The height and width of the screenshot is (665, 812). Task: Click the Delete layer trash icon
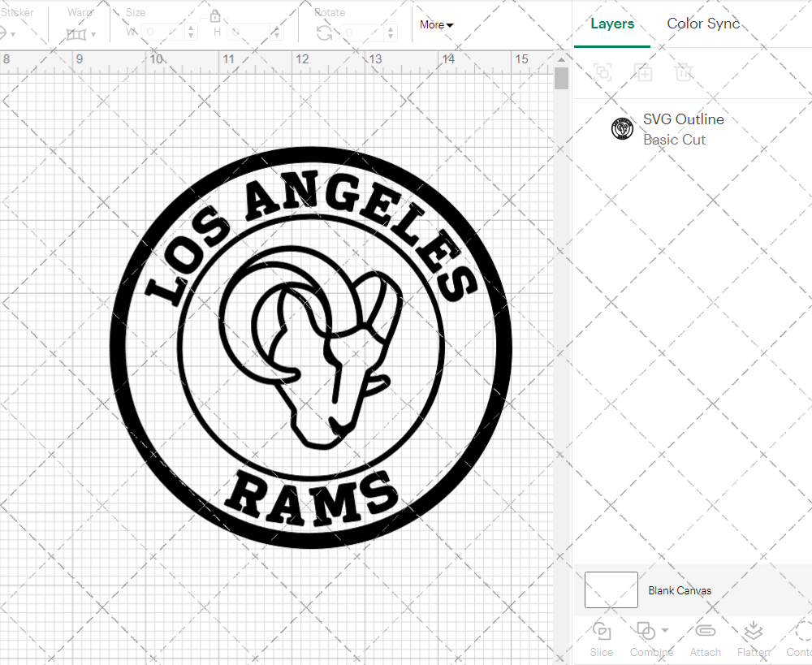(x=684, y=72)
